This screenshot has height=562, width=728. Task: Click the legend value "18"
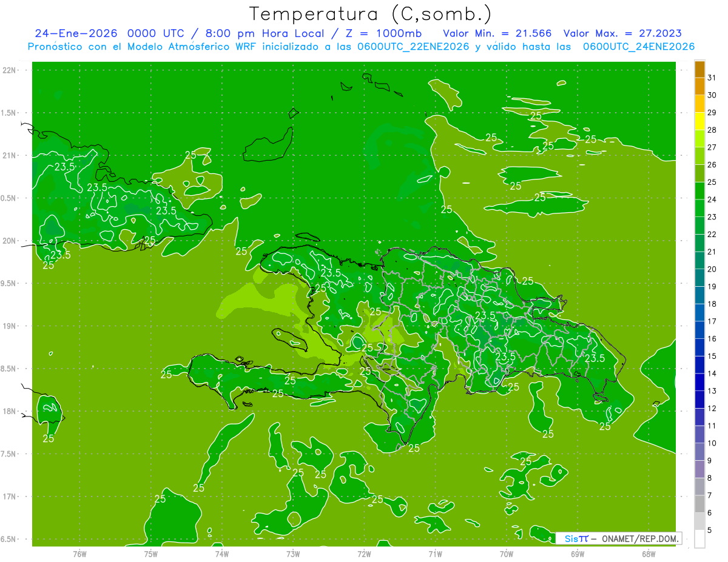(x=712, y=304)
